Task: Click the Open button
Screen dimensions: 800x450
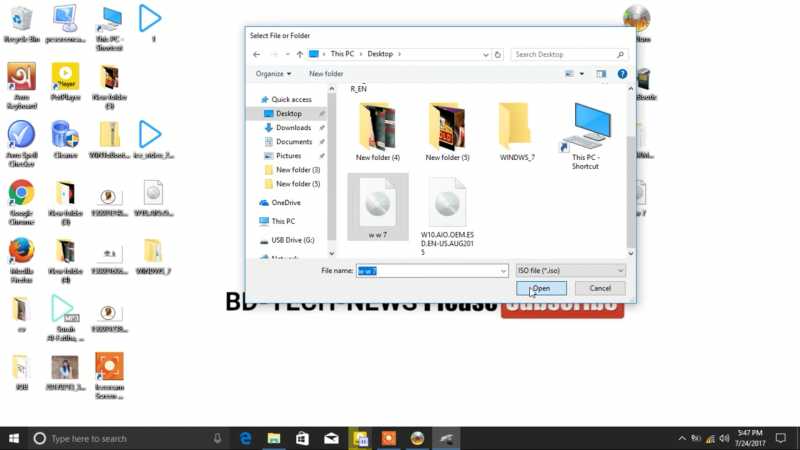Action: click(x=541, y=288)
